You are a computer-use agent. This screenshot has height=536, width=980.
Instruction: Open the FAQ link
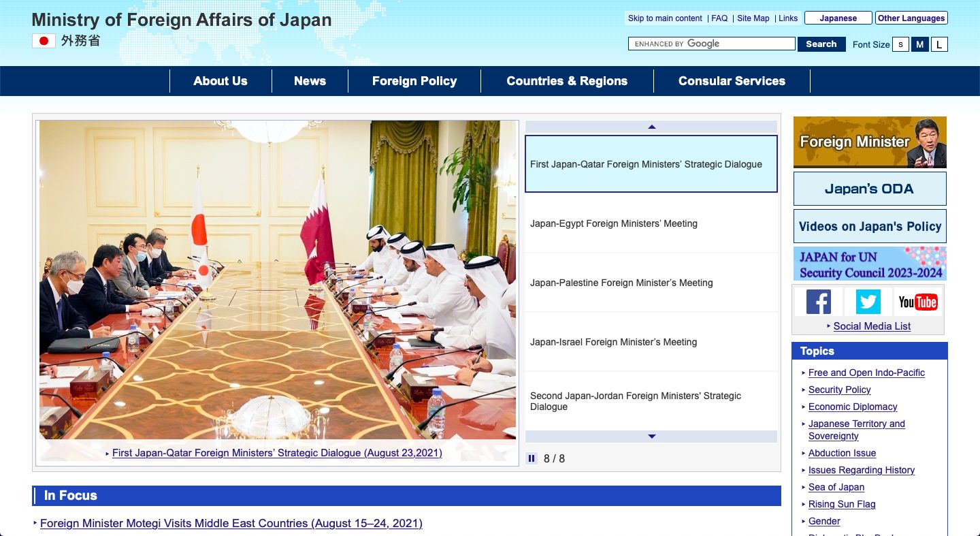pos(719,18)
